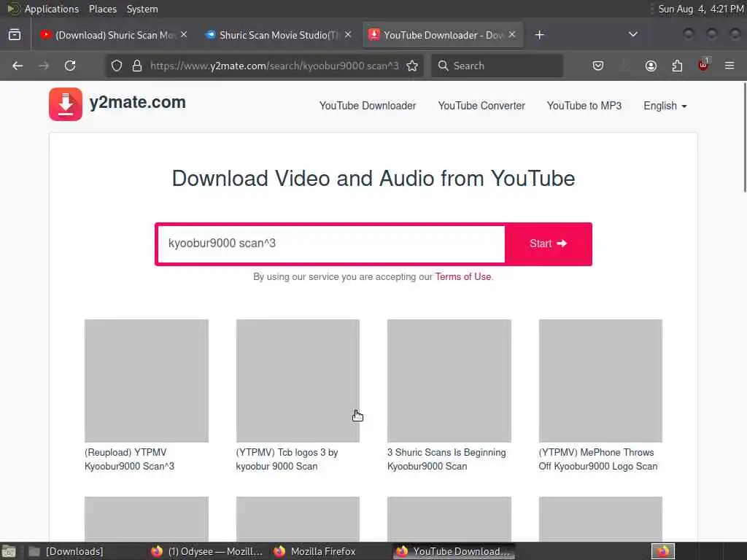Screen dimensions: 747x560
Task: Click the page vertical scrollbar
Action: pos(744,137)
